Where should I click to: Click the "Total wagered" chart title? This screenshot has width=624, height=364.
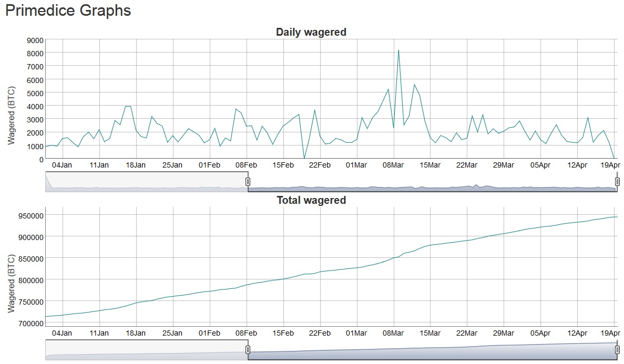coord(311,200)
